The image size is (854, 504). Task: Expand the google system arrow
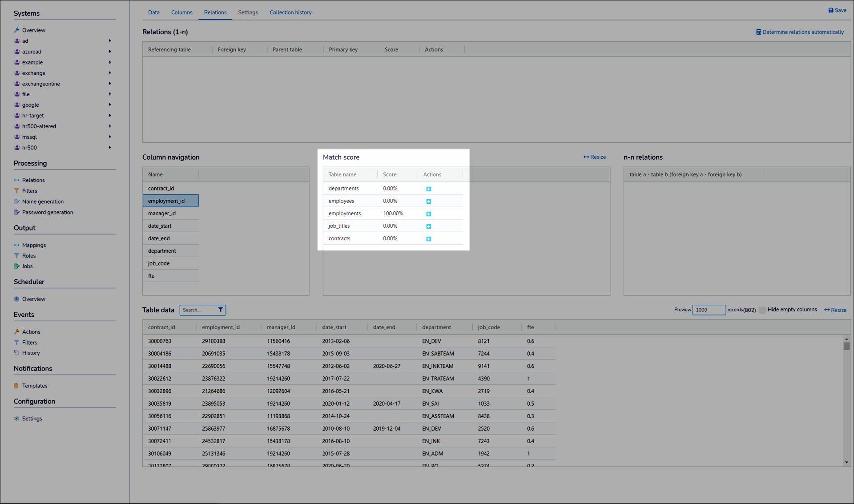(x=110, y=105)
